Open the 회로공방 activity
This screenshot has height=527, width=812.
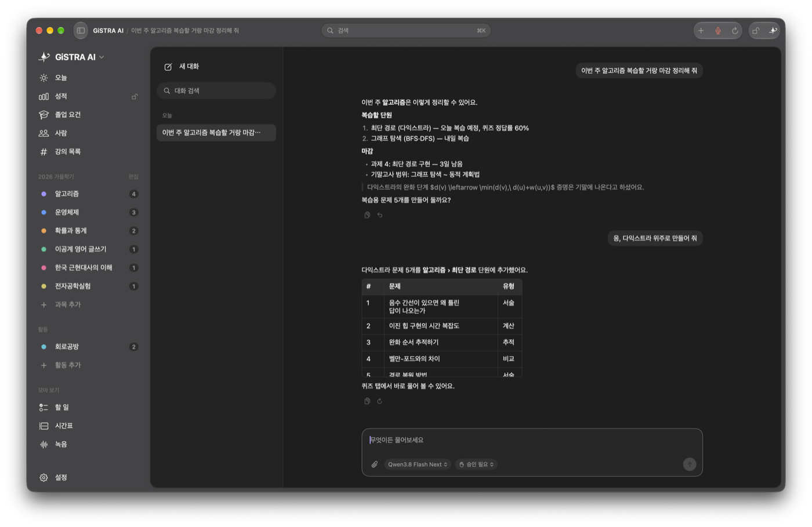pos(88,347)
